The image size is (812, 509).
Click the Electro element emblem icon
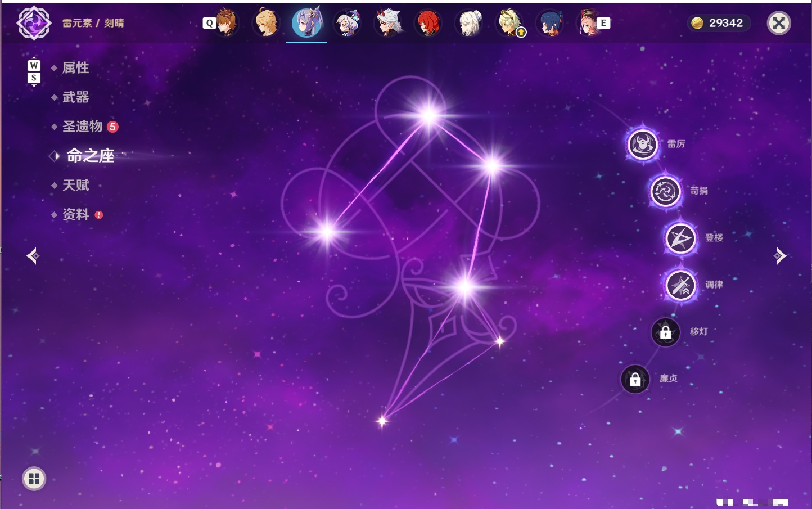[x=34, y=23]
